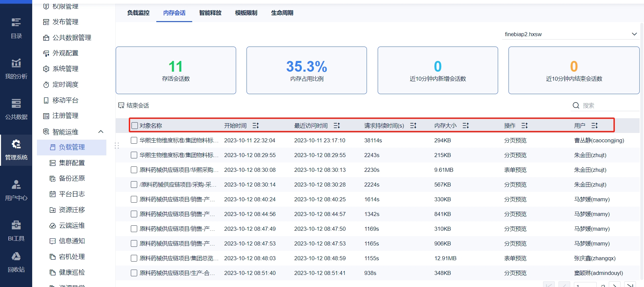
Task: Check the row started 2023-10-12 08:30:14
Action: point(134,185)
